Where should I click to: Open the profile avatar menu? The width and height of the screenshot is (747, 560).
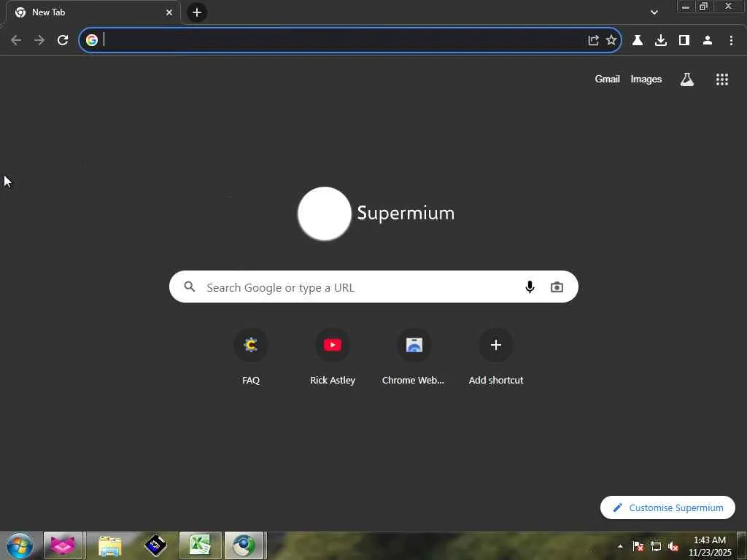[x=708, y=40]
